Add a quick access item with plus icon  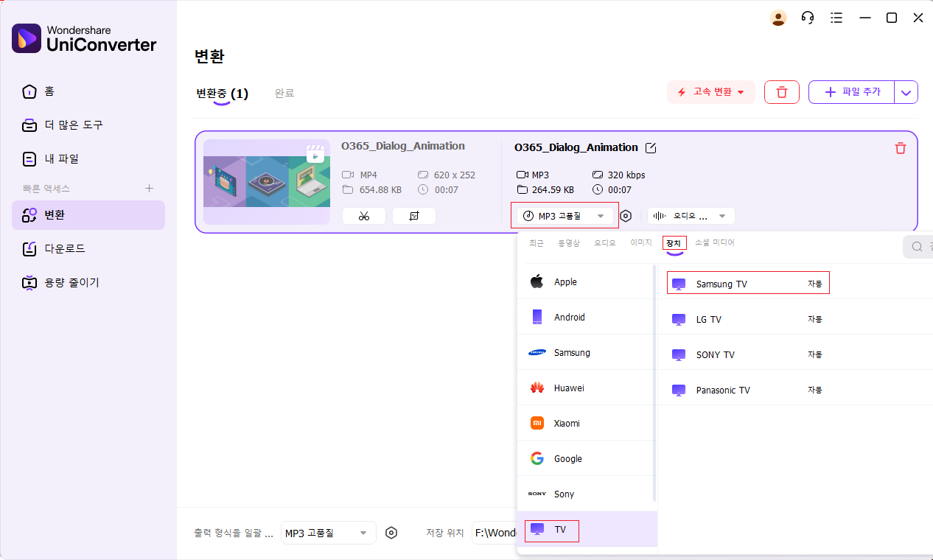pyautogui.click(x=149, y=189)
